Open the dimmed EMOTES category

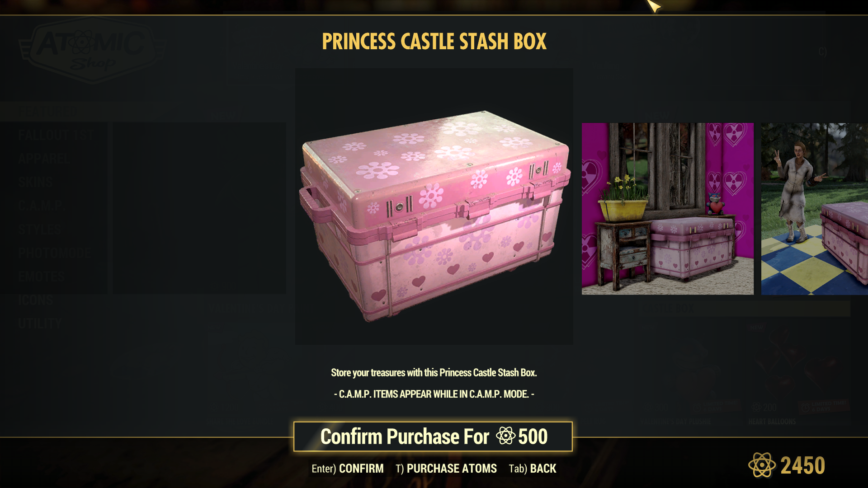tap(42, 277)
